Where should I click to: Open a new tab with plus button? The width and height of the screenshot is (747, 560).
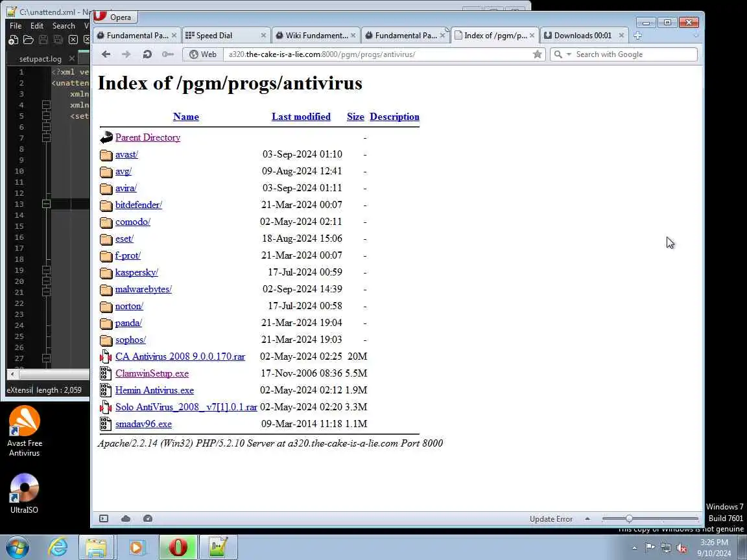[x=637, y=36]
